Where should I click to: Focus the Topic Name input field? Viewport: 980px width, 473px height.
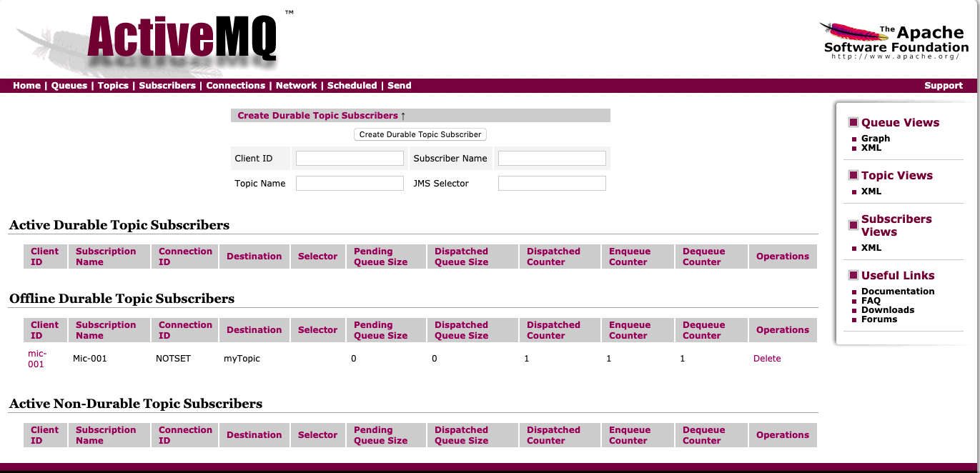(350, 183)
